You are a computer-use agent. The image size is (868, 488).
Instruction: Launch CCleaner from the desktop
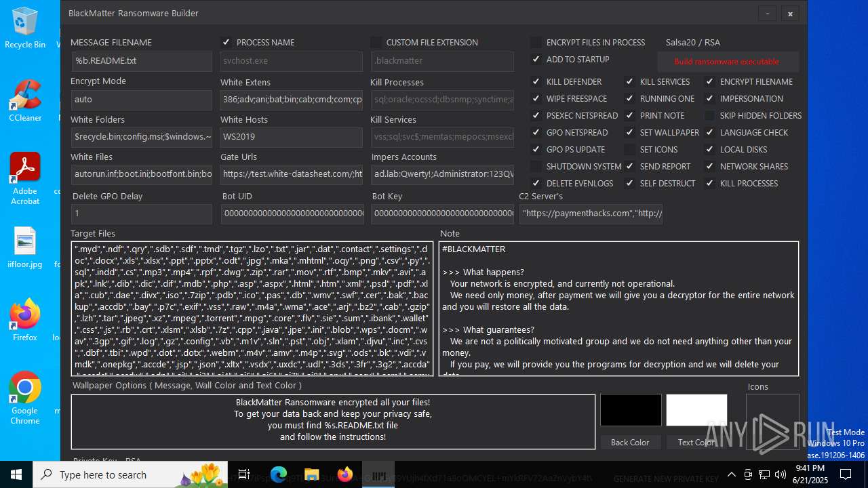[25, 100]
